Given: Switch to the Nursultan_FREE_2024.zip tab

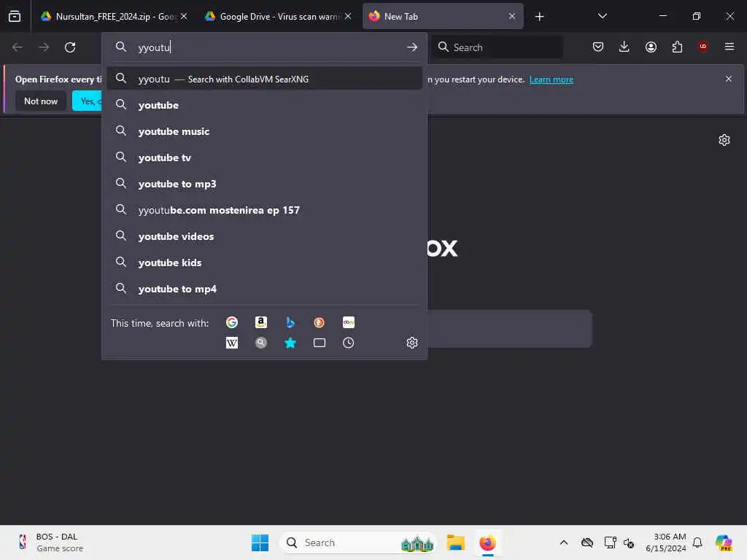Looking at the screenshot, I should tap(113, 16).
